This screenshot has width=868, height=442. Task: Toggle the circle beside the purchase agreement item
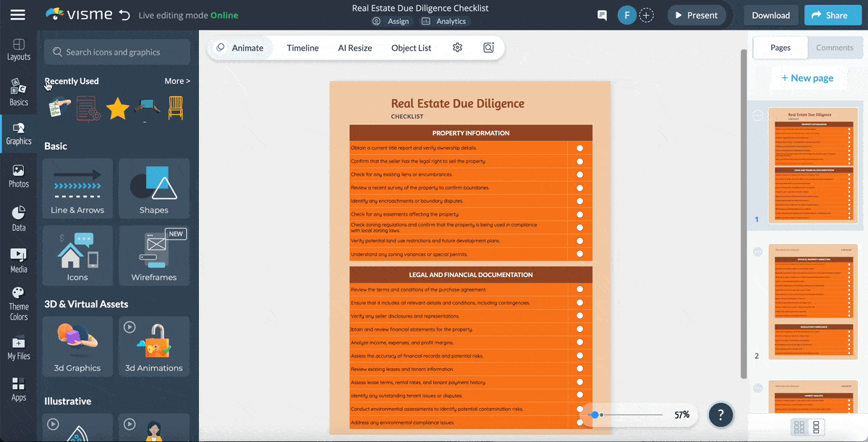(x=579, y=289)
